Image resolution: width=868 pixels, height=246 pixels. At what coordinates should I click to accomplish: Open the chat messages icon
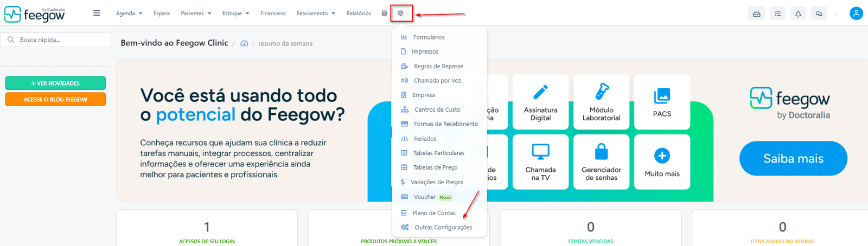(819, 14)
